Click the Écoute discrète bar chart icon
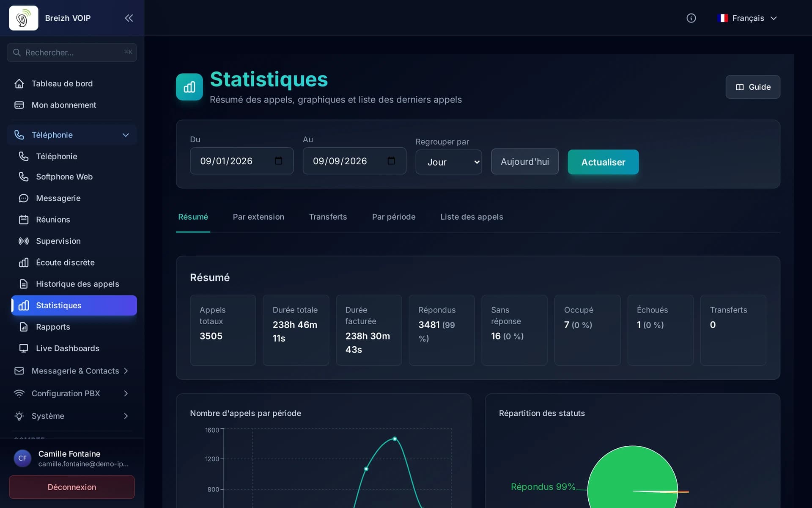The height and width of the screenshot is (508, 812). (x=24, y=262)
